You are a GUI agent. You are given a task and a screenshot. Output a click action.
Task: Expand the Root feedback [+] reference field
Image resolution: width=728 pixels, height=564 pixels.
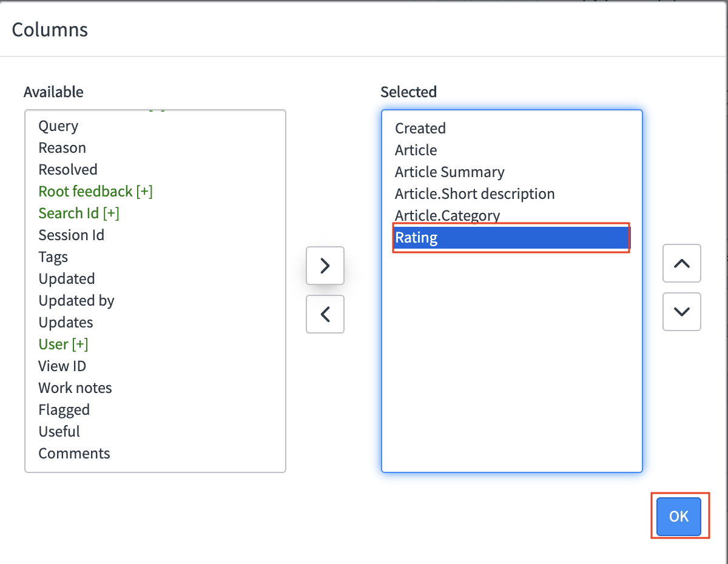(95, 192)
